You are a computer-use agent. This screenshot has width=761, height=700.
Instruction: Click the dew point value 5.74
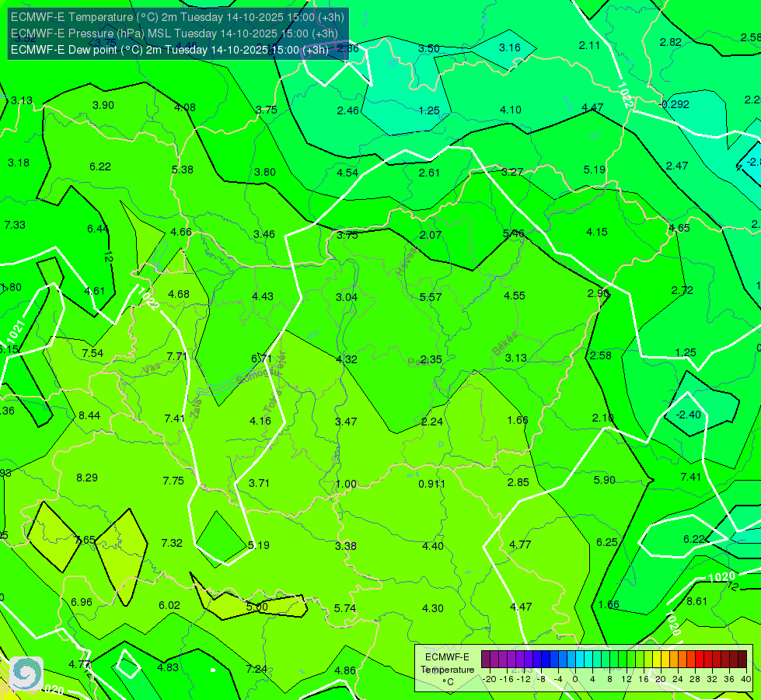click(345, 608)
